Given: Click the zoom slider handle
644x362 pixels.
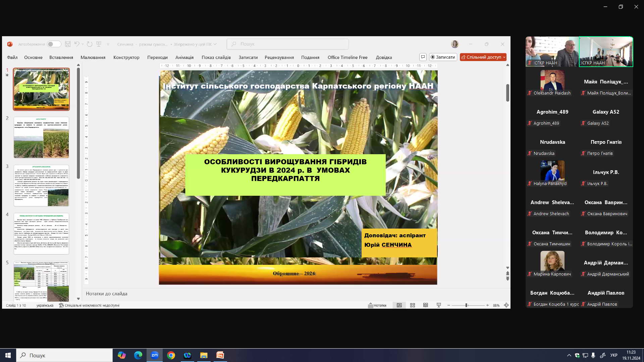Looking at the screenshot, I should click(466, 305).
